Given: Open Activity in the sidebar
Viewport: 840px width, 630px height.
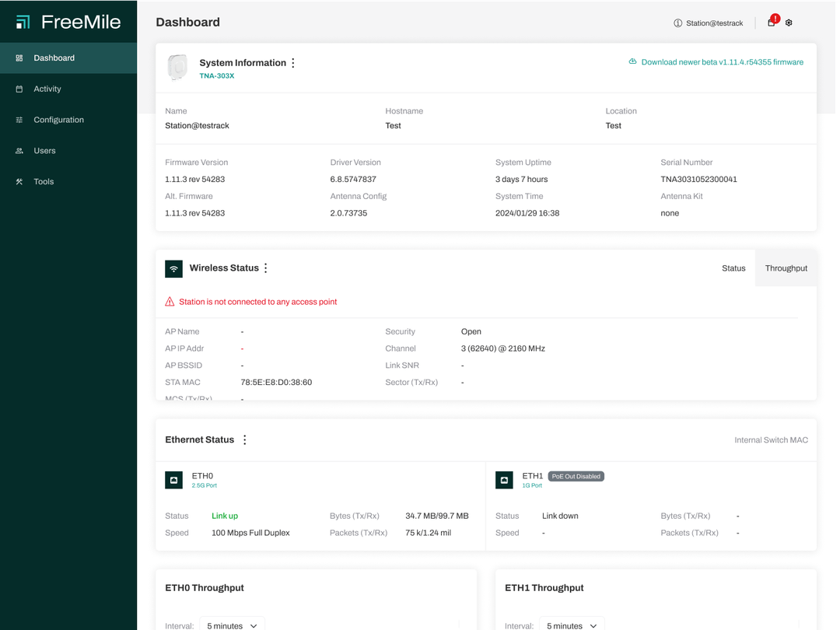Looking at the screenshot, I should point(47,89).
